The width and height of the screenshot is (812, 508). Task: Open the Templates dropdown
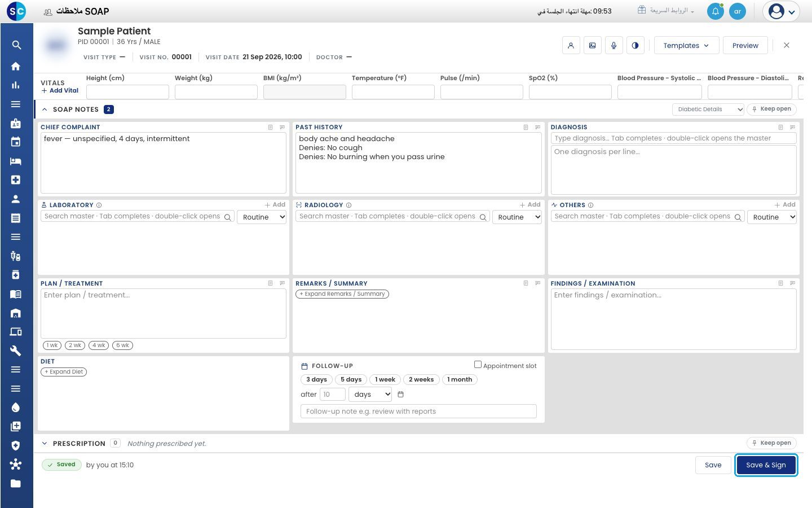click(x=686, y=46)
